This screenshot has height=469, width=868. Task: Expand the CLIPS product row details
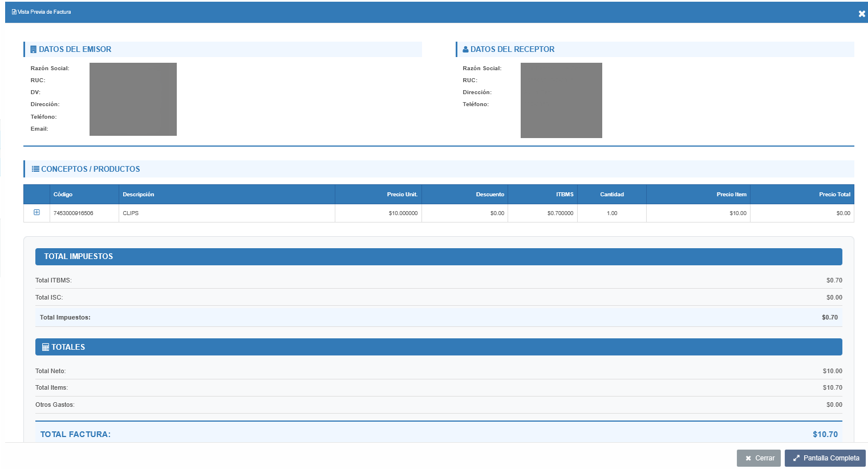36,213
